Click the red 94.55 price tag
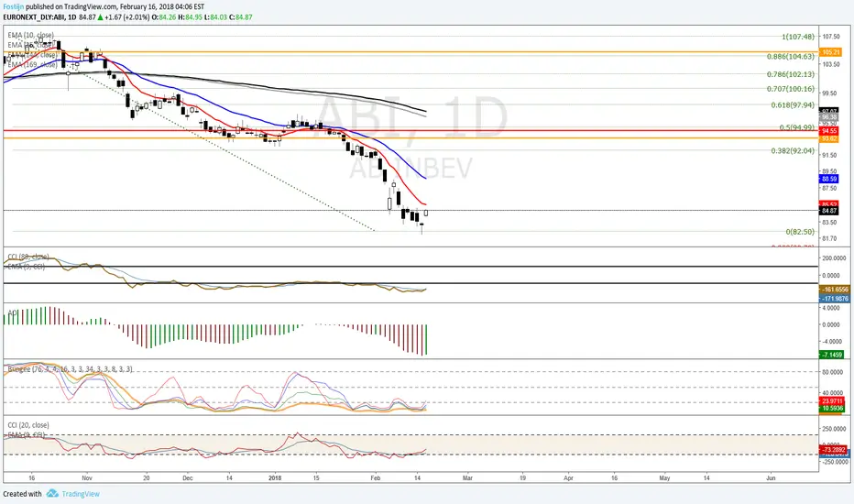854x504 pixels. pyautogui.click(x=829, y=131)
